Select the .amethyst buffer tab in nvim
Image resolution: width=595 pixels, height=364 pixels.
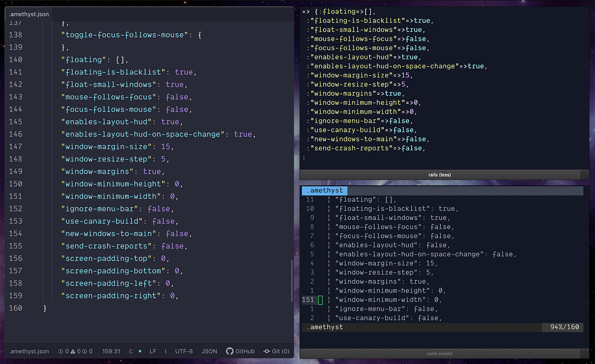click(x=324, y=190)
